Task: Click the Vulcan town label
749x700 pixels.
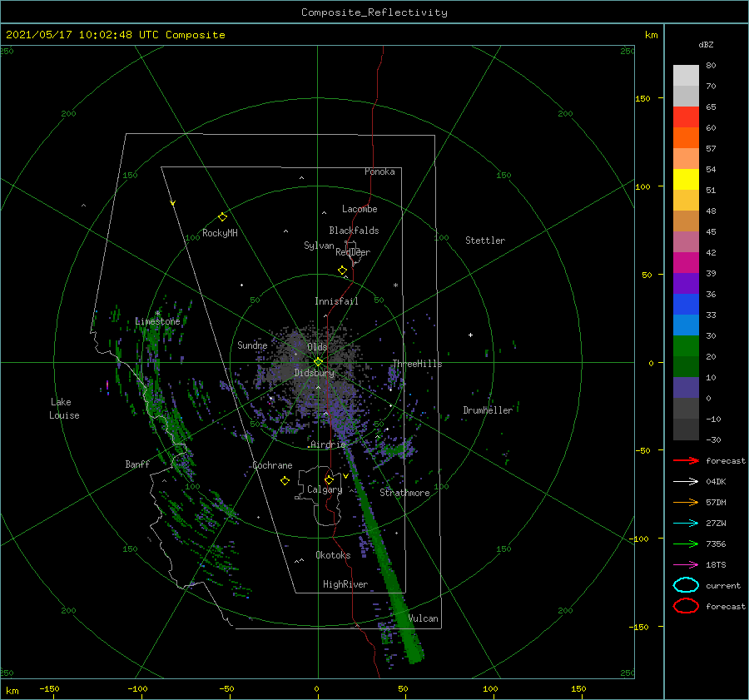Action: (x=424, y=618)
